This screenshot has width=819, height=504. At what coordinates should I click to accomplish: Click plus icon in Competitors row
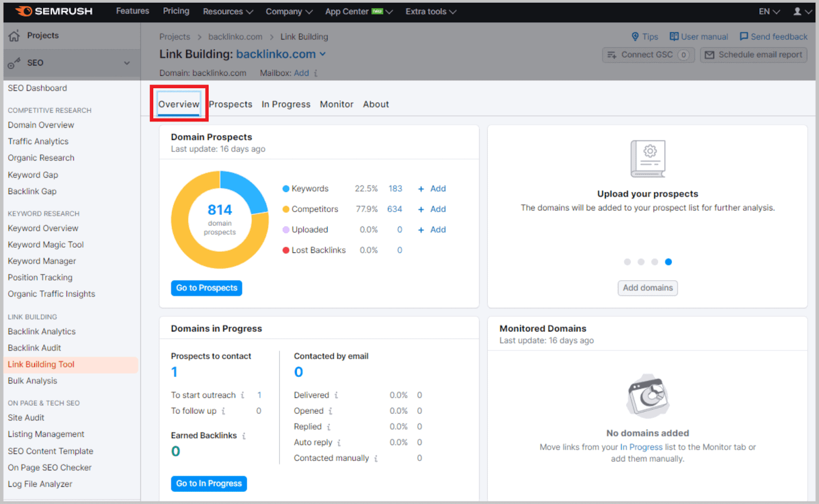(x=421, y=209)
